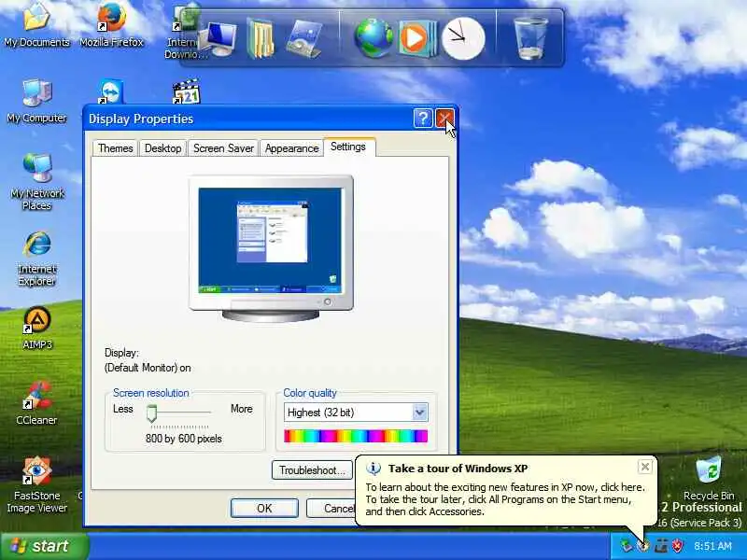
Task: Open My Network Places icon
Action: tap(36, 182)
